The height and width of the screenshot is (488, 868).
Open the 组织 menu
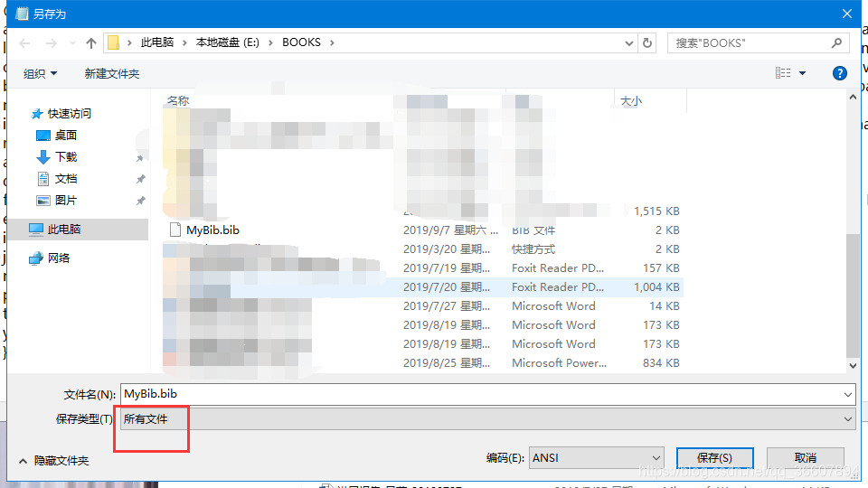click(x=40, y=73)
